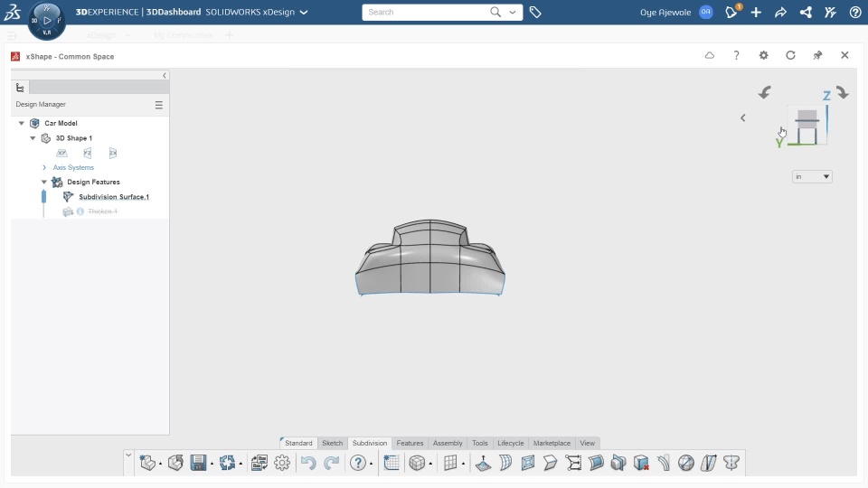Switch to the Lifecycle tab

[510, 443]
